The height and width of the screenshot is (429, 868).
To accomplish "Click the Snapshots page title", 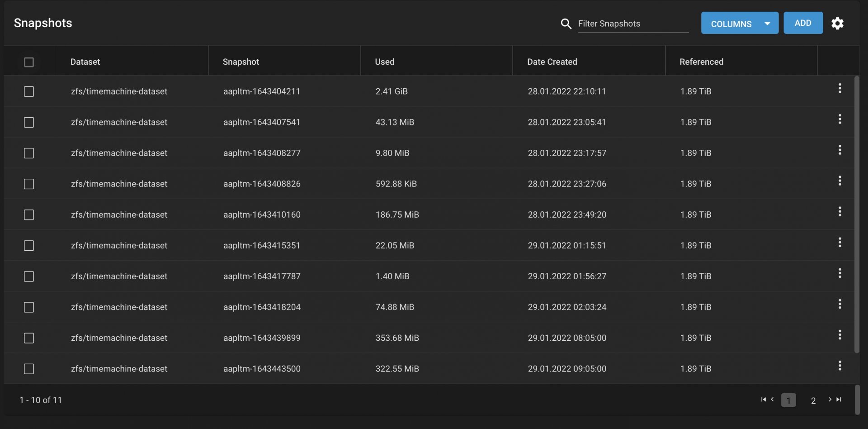I will (43, 23).
